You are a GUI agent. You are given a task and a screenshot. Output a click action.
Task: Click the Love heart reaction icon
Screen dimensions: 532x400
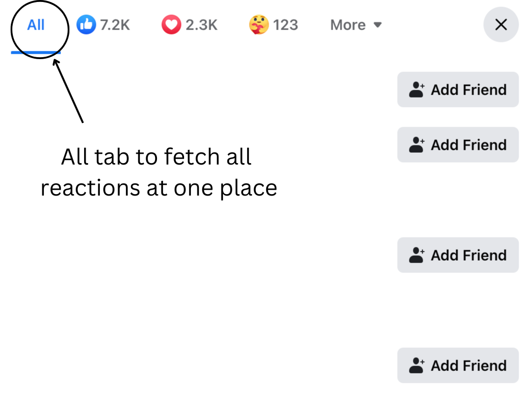click(171, 25)
